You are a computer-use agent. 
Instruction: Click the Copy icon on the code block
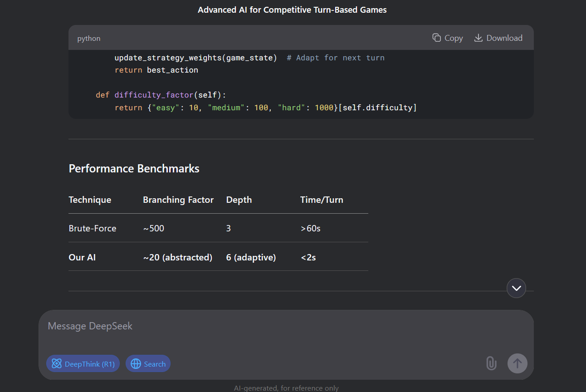[x=437, y=38]
